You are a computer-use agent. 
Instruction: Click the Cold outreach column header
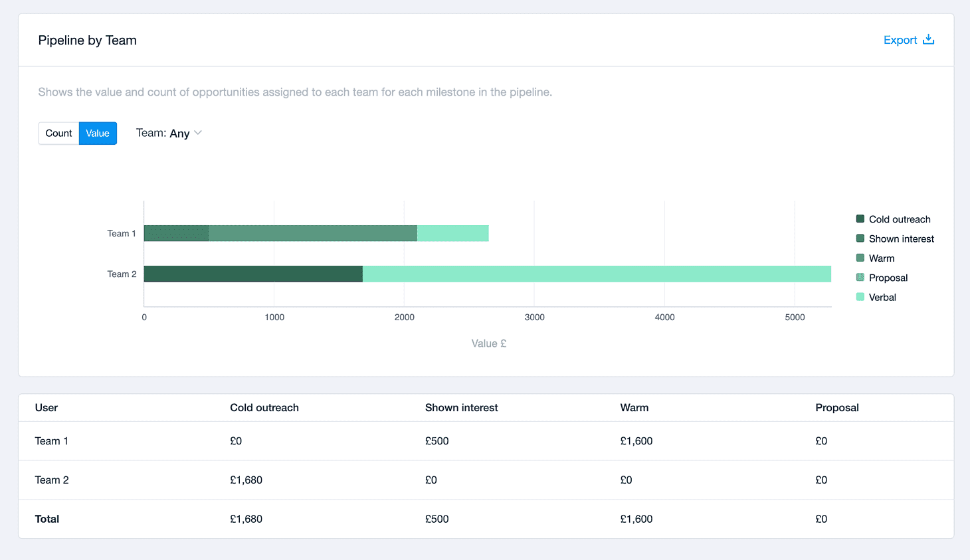click(264, 408)
